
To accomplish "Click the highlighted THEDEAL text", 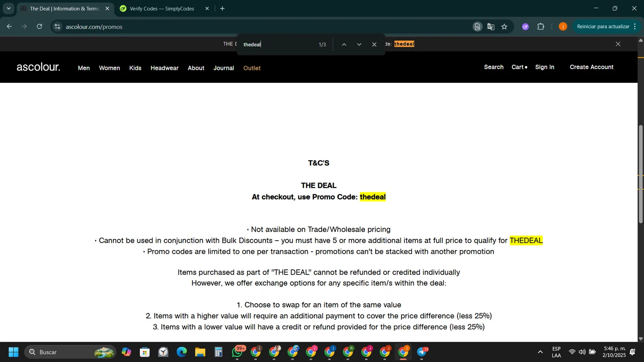I will pyautogui.click(x=526, y=241).
